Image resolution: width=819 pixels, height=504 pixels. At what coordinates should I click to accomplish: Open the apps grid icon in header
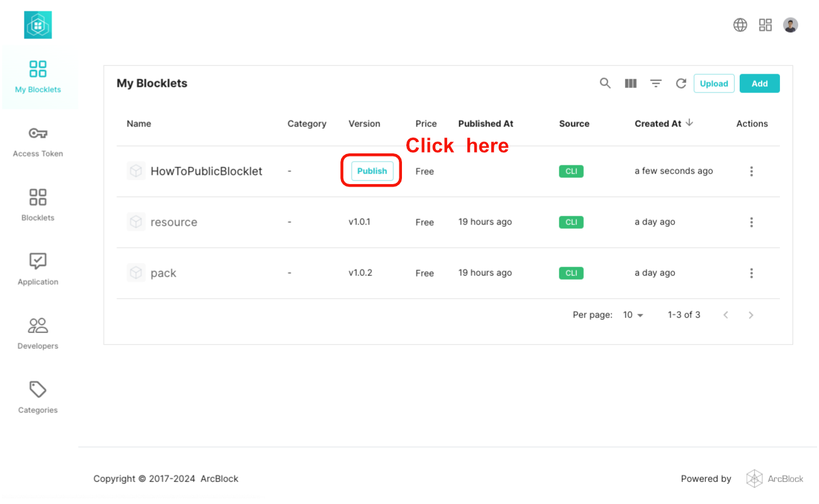[766, 25]
